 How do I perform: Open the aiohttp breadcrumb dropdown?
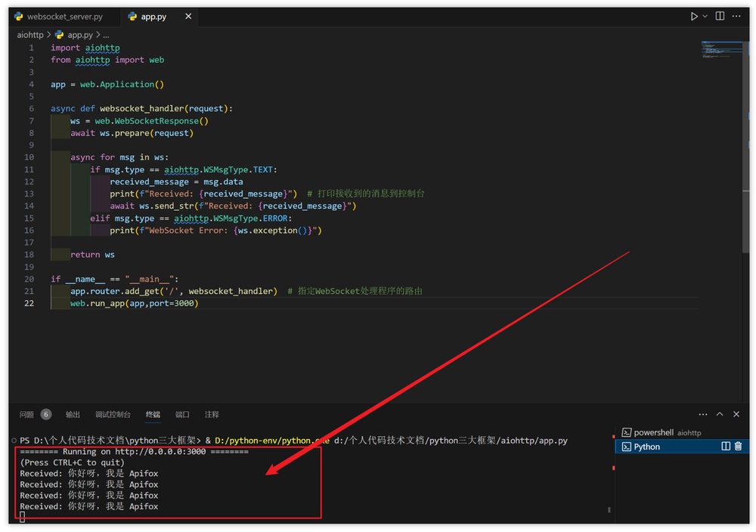click(29, 34)
